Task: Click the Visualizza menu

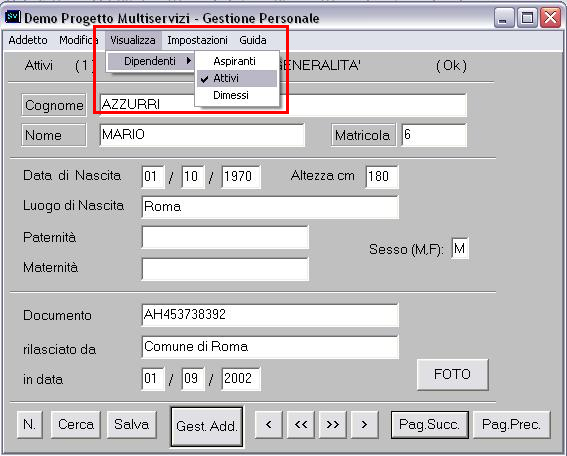Action: (x=133, y=40)
